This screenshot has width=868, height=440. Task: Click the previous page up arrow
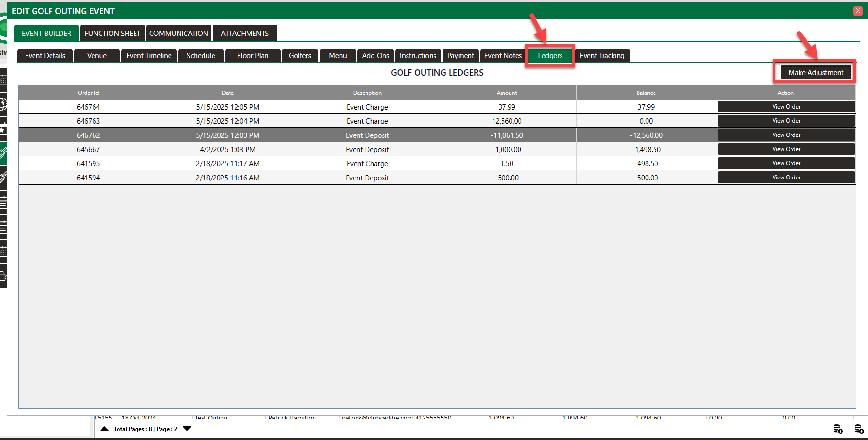coord(104,429)
